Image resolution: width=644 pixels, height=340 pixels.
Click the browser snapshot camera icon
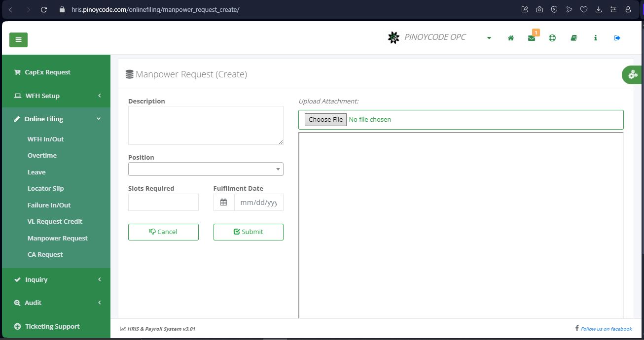(539, 9)
